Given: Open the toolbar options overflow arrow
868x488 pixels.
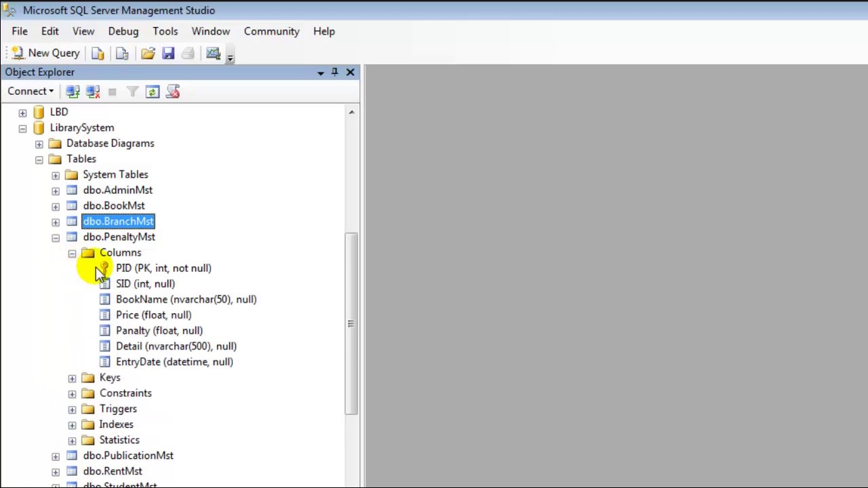Looking at the screenshot, I should click(x=230, y=57).
